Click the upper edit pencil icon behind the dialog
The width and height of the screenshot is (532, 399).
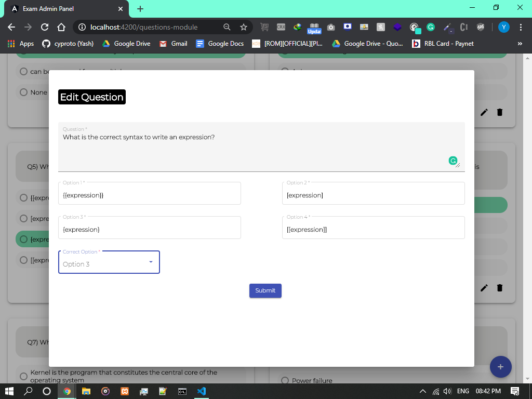click(x=484, y=112)
